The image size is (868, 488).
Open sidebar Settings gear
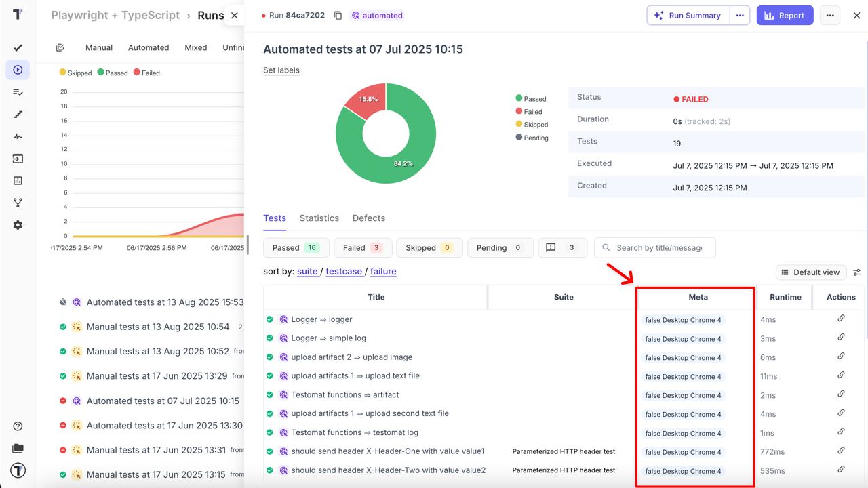point(18,224)
